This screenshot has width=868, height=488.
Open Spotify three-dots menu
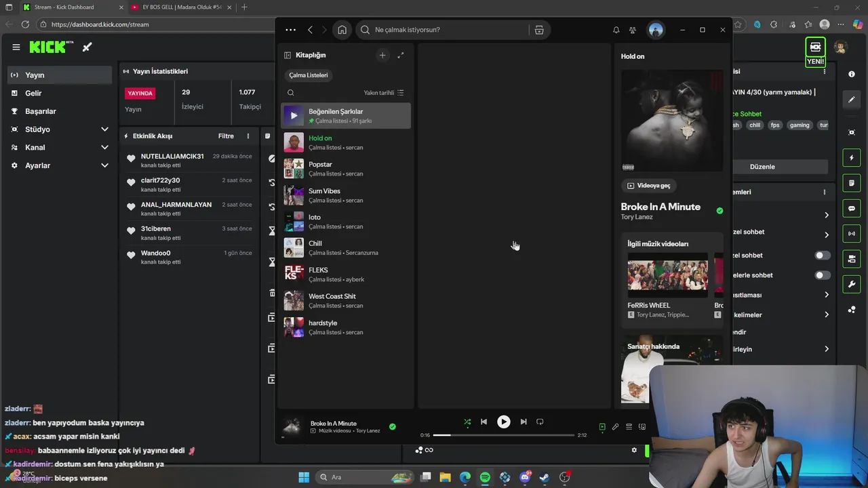point(290,30)
